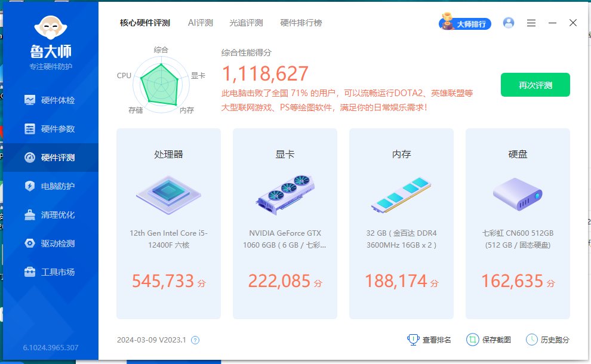Click the NVIDIA GeForce GTX 1060 6GB text

click(285, 239)
